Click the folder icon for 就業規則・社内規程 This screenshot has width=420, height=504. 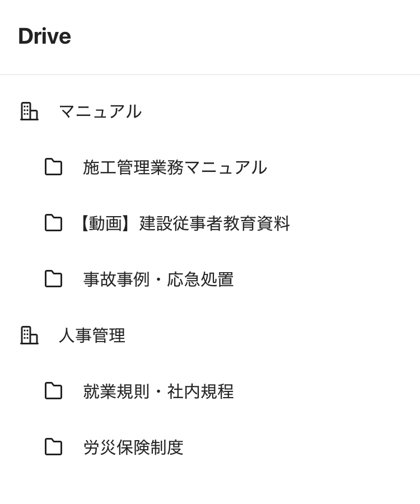(x=53, y=391)
